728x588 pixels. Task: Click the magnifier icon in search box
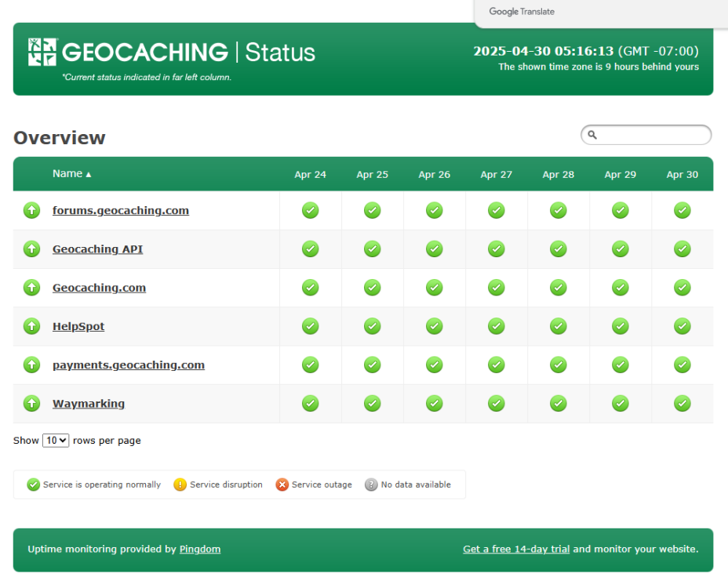[593, 135]
